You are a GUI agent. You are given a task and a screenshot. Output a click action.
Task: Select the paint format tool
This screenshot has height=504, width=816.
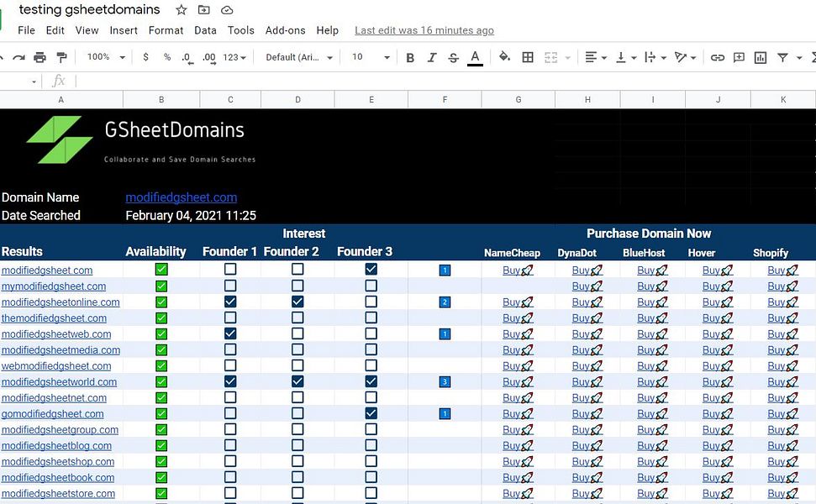pyautogui.click(x=61, y=57)
